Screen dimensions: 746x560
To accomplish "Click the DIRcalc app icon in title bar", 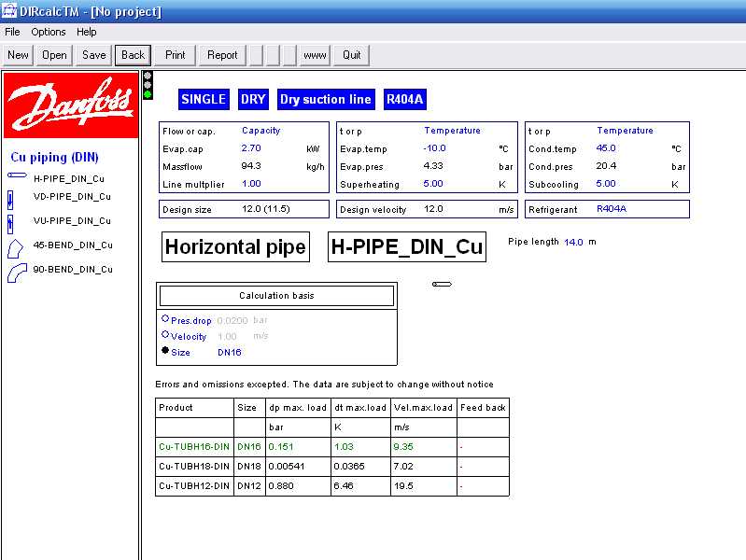I will tap(9, 10).
